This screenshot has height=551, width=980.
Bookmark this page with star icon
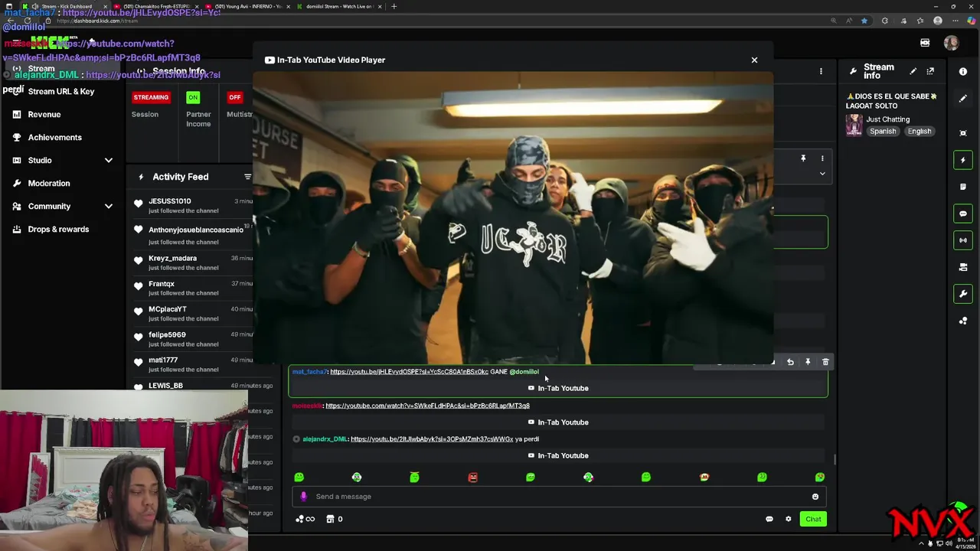864,21
